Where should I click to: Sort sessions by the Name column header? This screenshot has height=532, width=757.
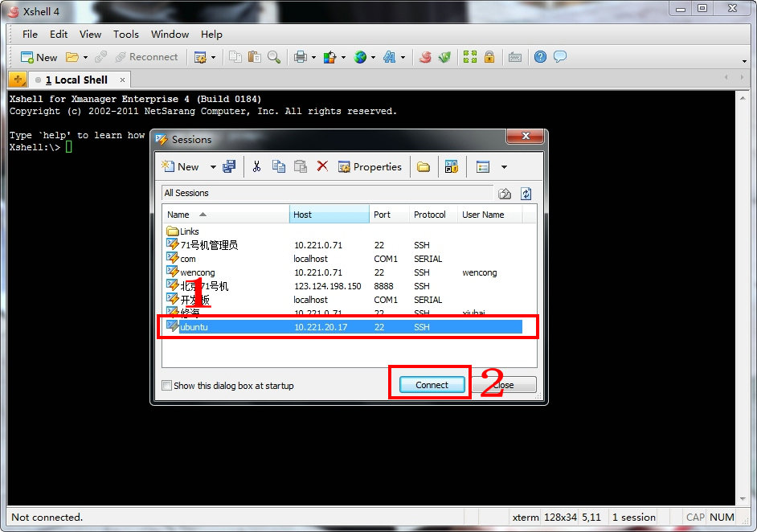pyautogui.click(x=226, y=215)
